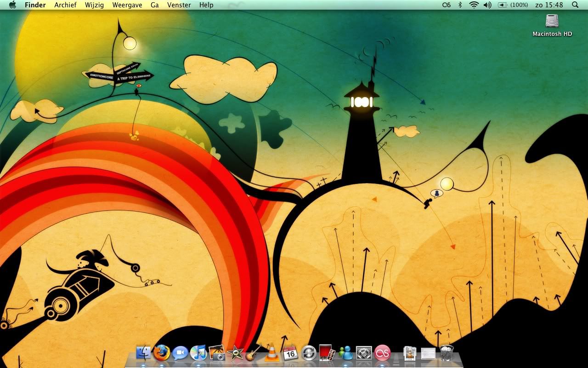This screenshot has width=588, height=368.
Task: Open Finder from the dock
Action: click(x=143, y=353)
